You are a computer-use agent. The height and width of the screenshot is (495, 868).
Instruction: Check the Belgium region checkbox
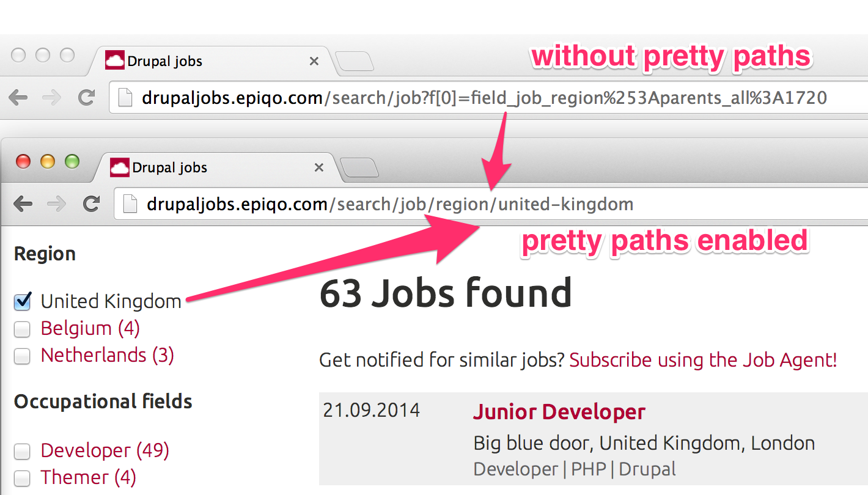pos(22,329)
